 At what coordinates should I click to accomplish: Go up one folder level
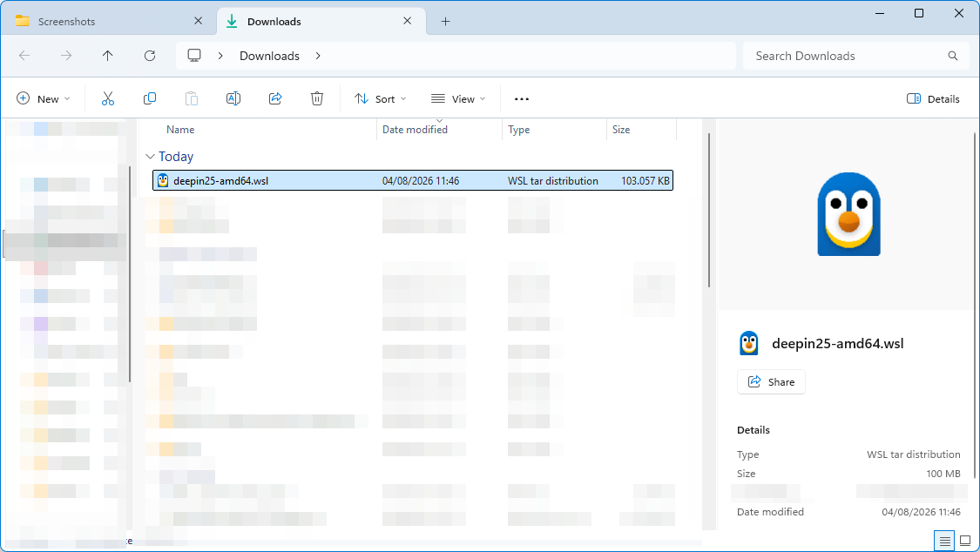[x=107, y=56]
